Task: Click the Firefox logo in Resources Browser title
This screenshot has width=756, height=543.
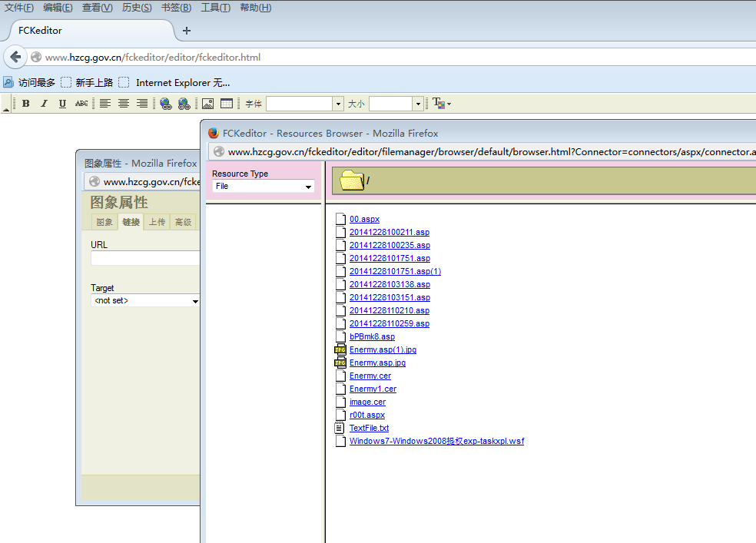Action: tap(214, 134)
